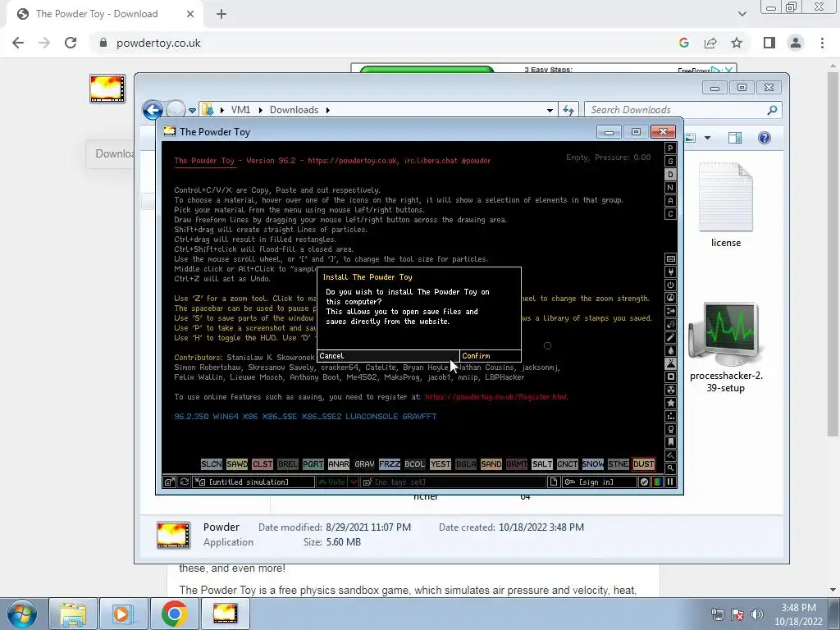The height and width of the screenshot is (630, 840).
Task: Click the Explorer address bar refresh icon
Action: tap(568, 110)
